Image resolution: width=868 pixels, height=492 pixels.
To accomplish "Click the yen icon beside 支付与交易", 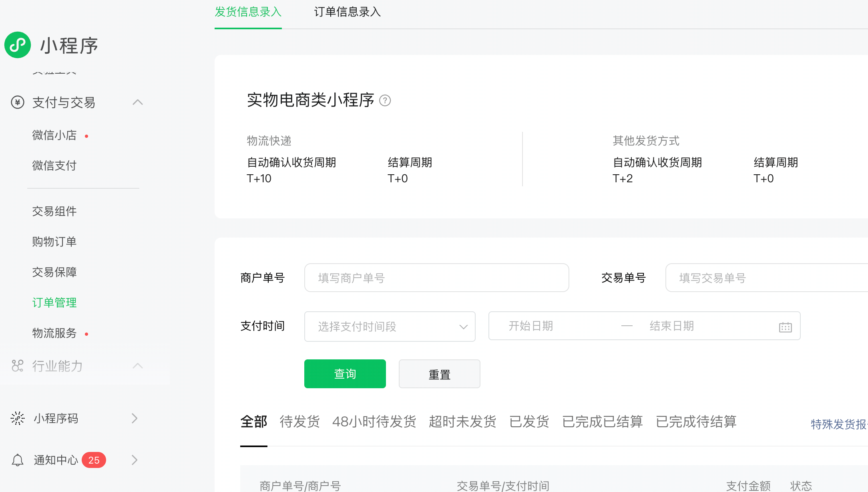I will click(x=18, y=103).
